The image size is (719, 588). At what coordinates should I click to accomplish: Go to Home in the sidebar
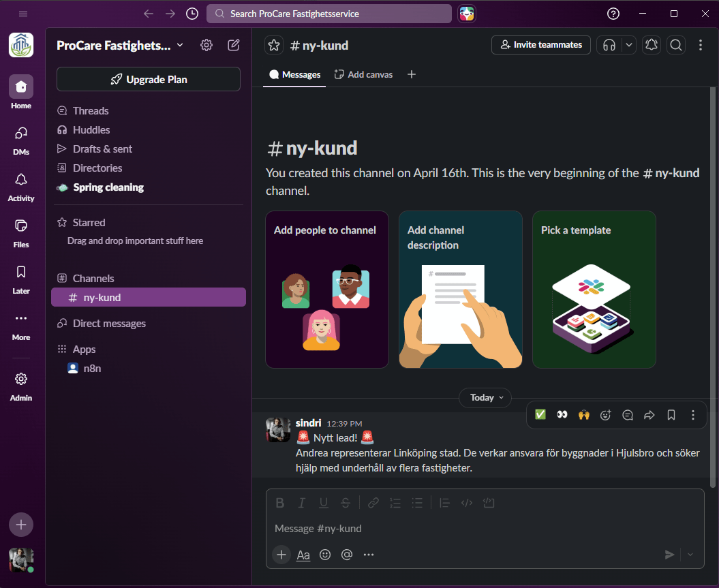[21, 92]
